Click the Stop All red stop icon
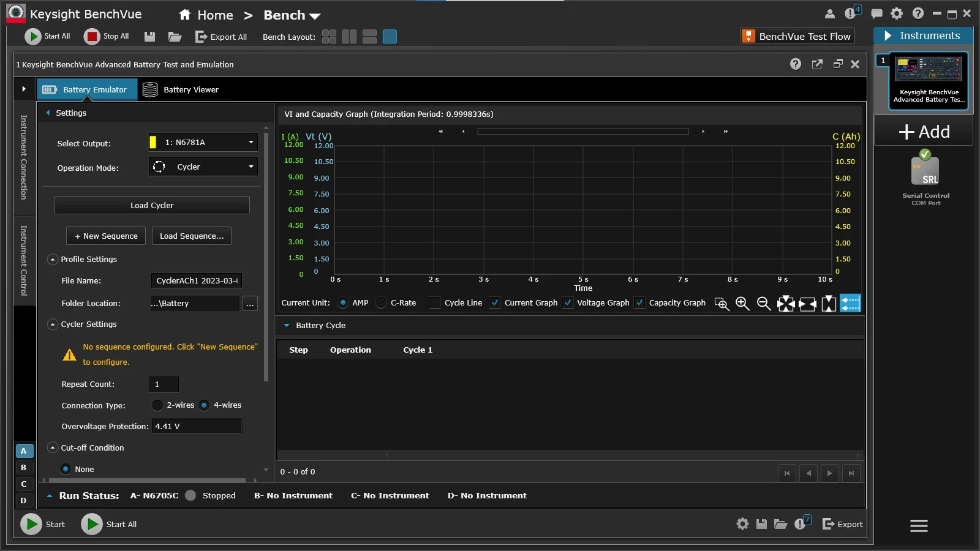The height and width of the screenshot is (551, 980). click(x=92, y=37)
